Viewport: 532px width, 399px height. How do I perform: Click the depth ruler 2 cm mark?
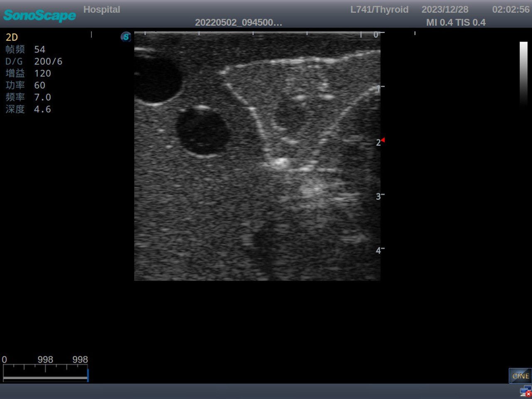click(x=378, y=143)
